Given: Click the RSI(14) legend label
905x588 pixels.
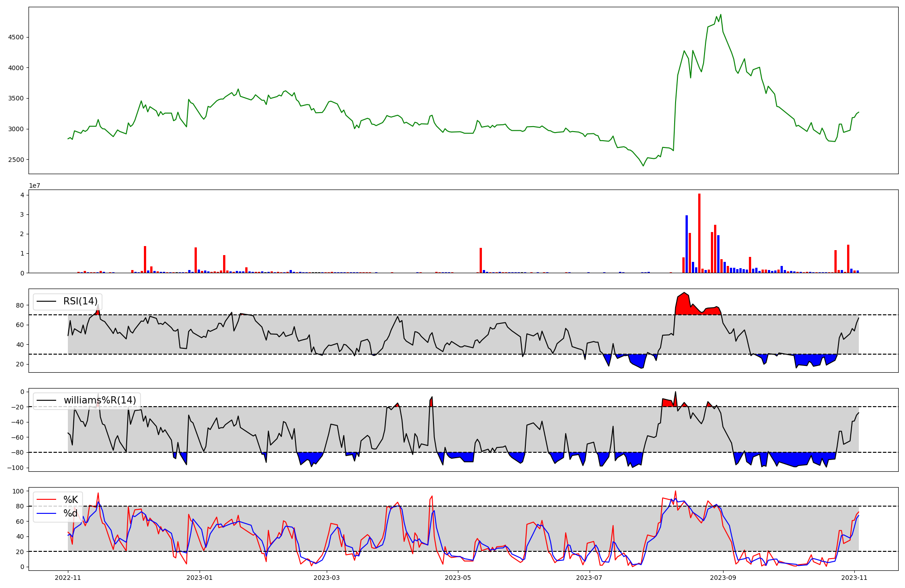Looking at the screenshot, I should [80, 301].
